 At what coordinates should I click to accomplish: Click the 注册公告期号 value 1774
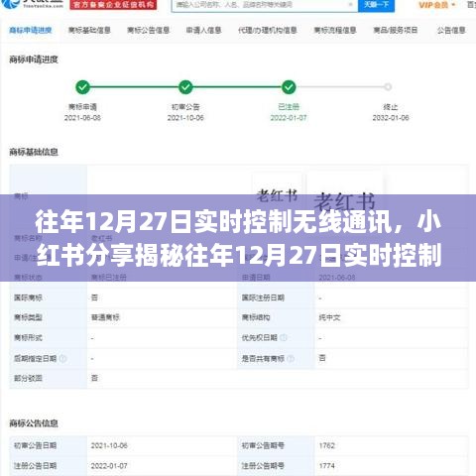327,466
